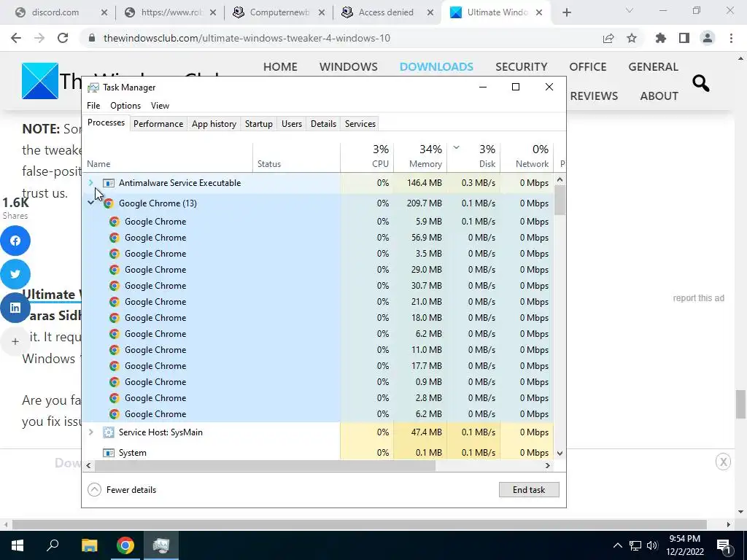Share via the Twitter icon
Screen dimensions: 747x560
pos(15,274)
